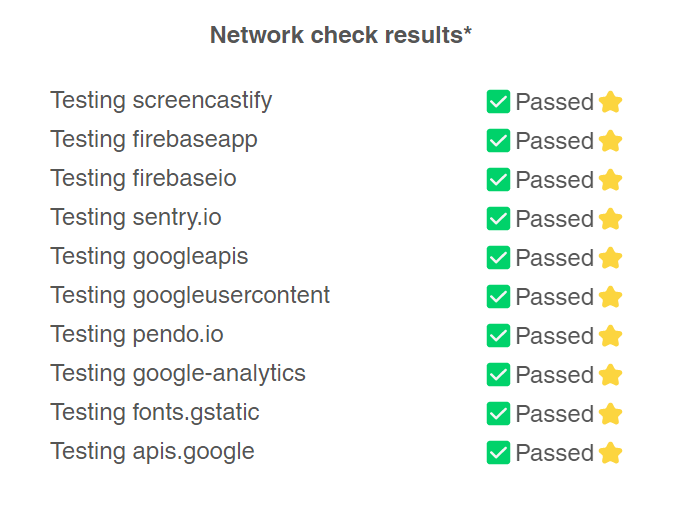Select the Testing googleapis label
Screen dimensions: 674x511
click(x=149, y=257)
